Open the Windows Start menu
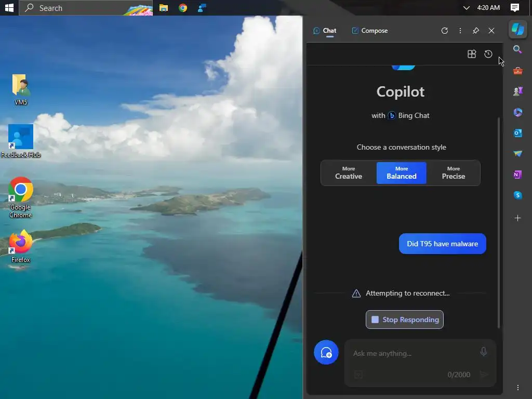This screenshot has height=399, width=532. click(x=9, y=7)
